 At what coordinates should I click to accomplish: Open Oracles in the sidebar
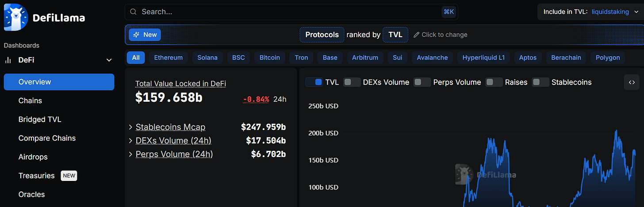[31, 194]
